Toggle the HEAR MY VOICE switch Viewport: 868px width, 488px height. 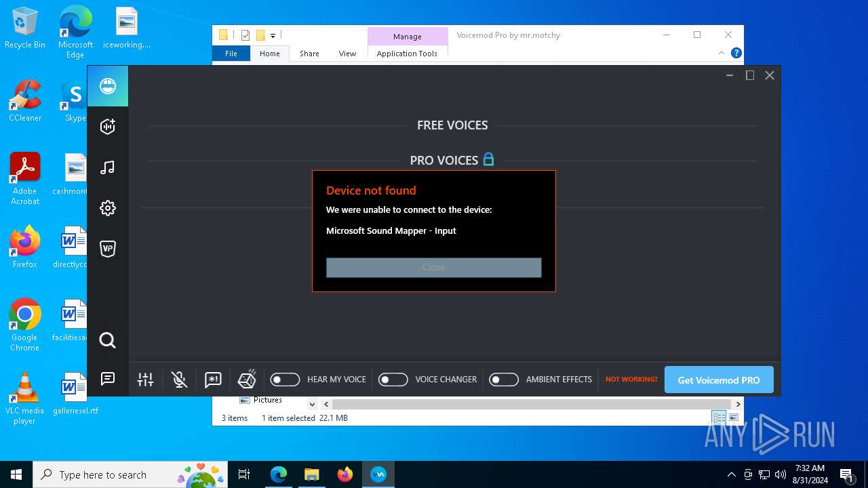tap(285, 380)
